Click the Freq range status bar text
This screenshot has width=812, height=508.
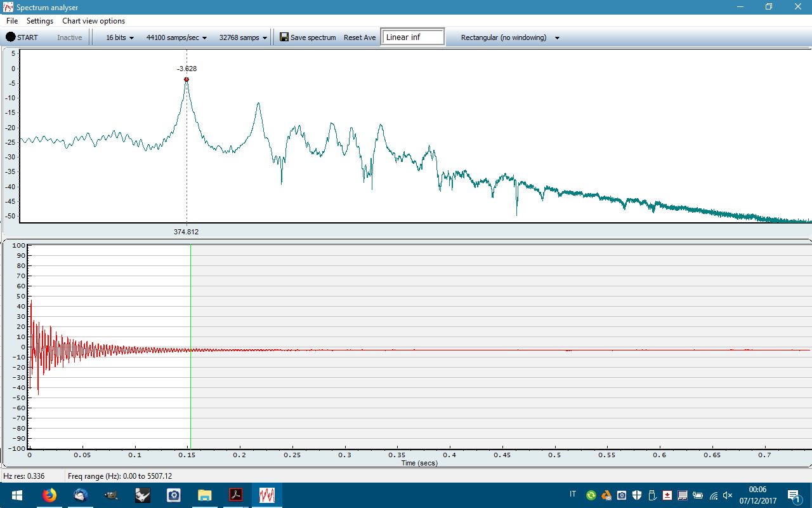[120, 476]
